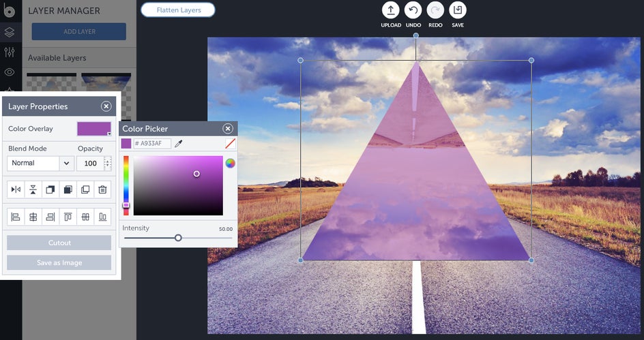This screenshot has height=340, width=644.
Task: Click the Opacity stepper arrows
Action: point(108,164)
